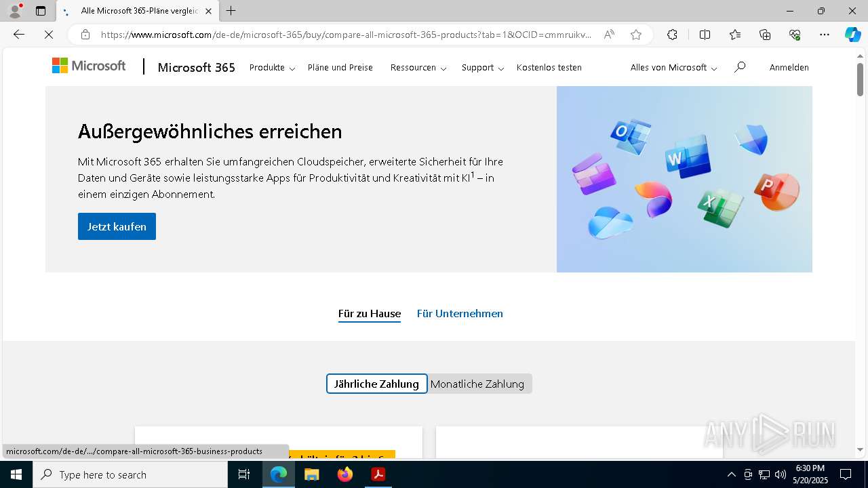Viewport: 868px width, 488px height.
Task: Stop page loading with the X icon
Action: (49, 35)
